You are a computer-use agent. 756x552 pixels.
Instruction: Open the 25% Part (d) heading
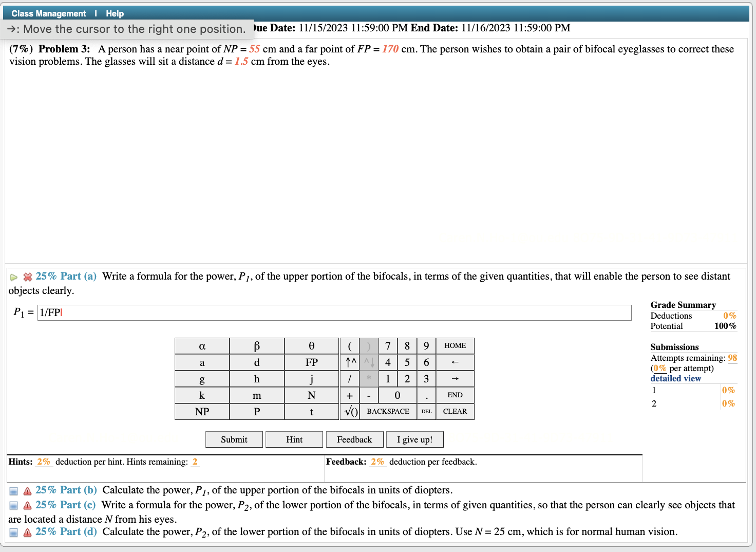click(x=66, y=532)
